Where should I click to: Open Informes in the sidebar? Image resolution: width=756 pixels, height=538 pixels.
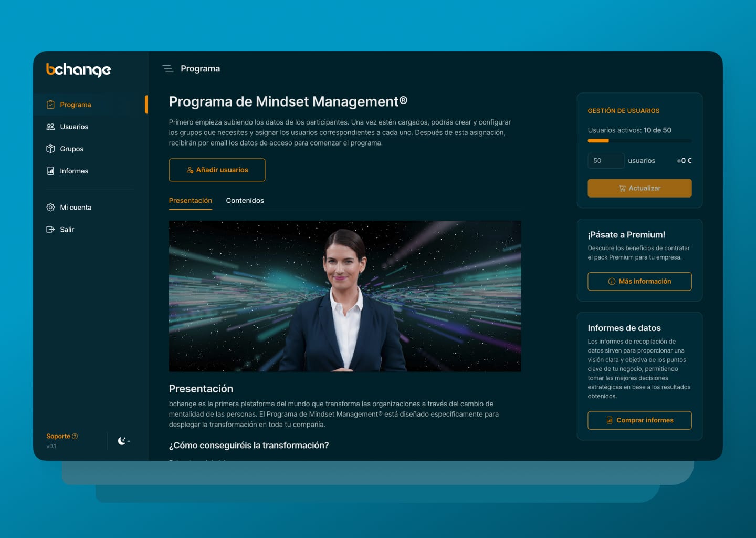point(90,171)
